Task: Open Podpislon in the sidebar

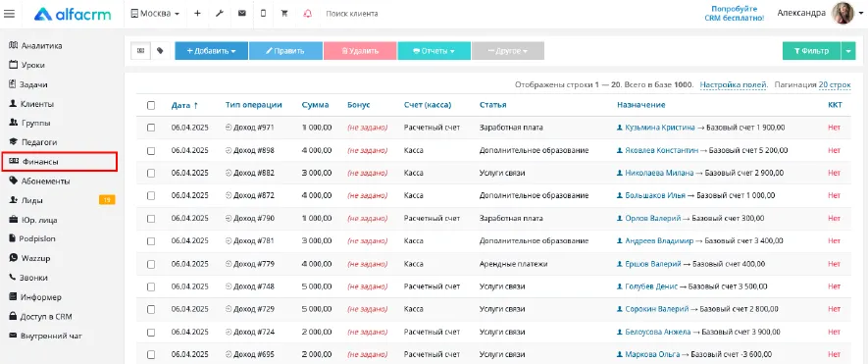Action: coord(32,238)
